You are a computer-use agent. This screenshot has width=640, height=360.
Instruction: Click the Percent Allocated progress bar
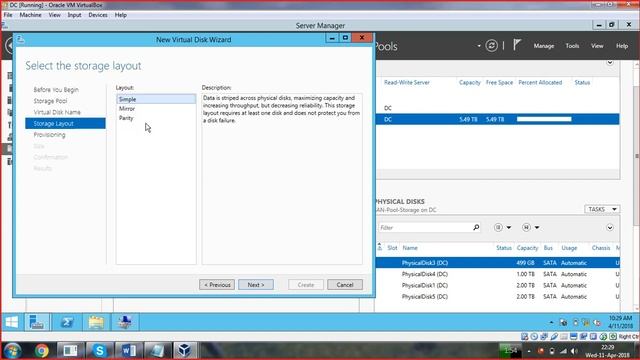point(544,119)
